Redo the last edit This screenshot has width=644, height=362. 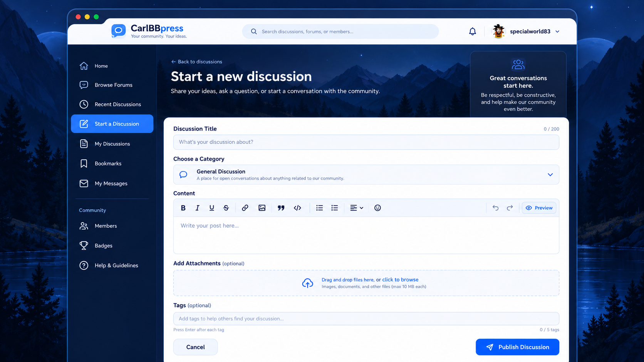point(510,208)
